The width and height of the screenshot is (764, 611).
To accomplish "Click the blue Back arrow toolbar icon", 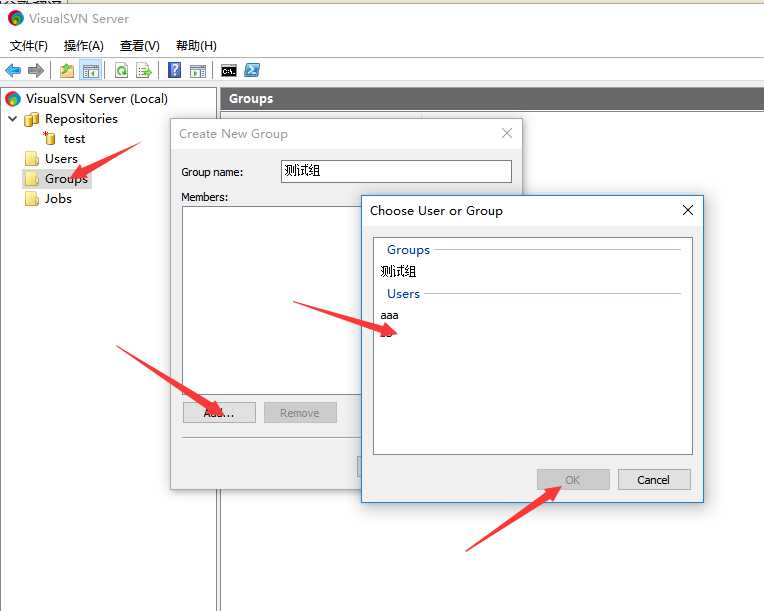I will pos(13,71).
